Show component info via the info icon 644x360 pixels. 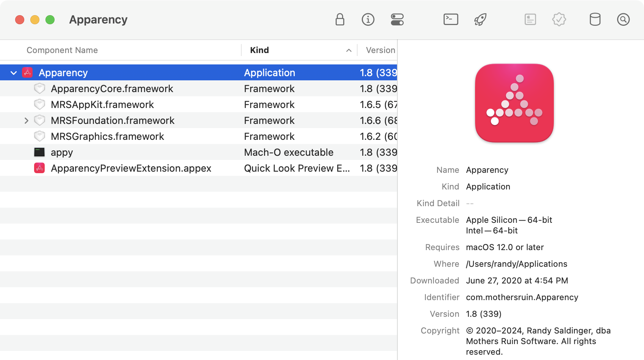point(368,20)
